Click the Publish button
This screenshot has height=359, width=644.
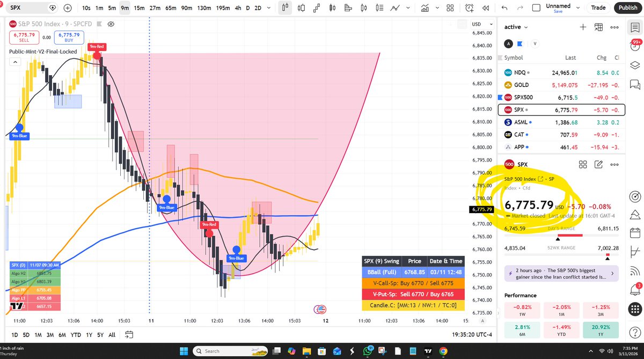click(627, 8)
